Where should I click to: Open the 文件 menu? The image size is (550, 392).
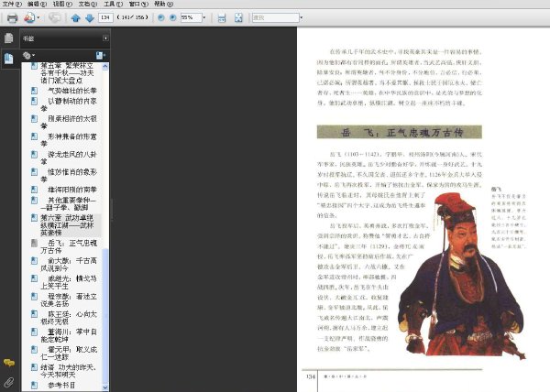tap(12, 4)
